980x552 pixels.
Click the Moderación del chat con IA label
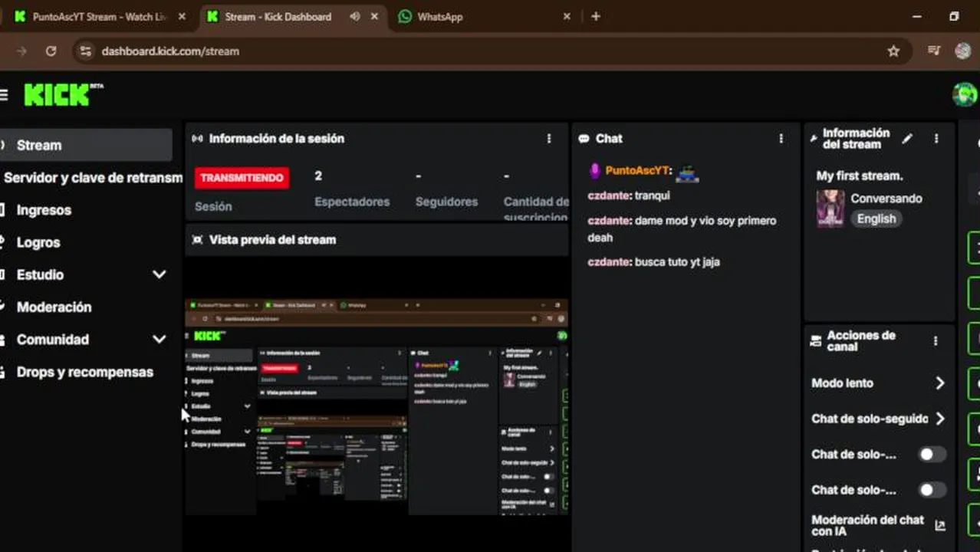pyautogui.click(x=868, y=526)
